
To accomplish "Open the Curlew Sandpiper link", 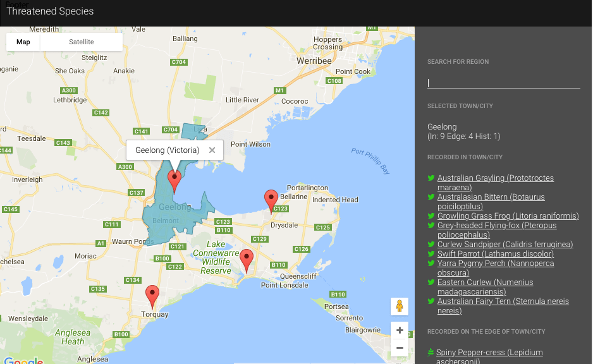I will (504, 245).
